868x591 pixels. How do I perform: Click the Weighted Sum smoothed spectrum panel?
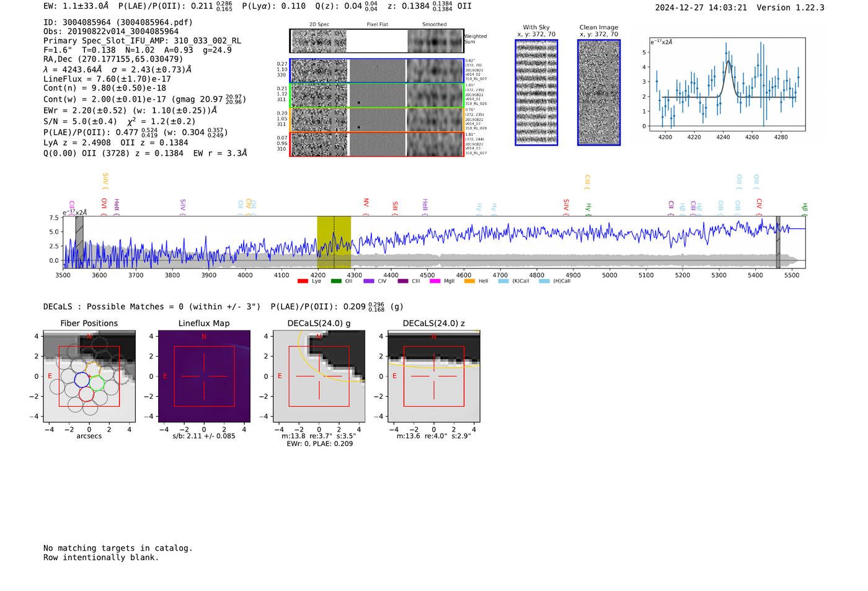(x=435, y=42)
